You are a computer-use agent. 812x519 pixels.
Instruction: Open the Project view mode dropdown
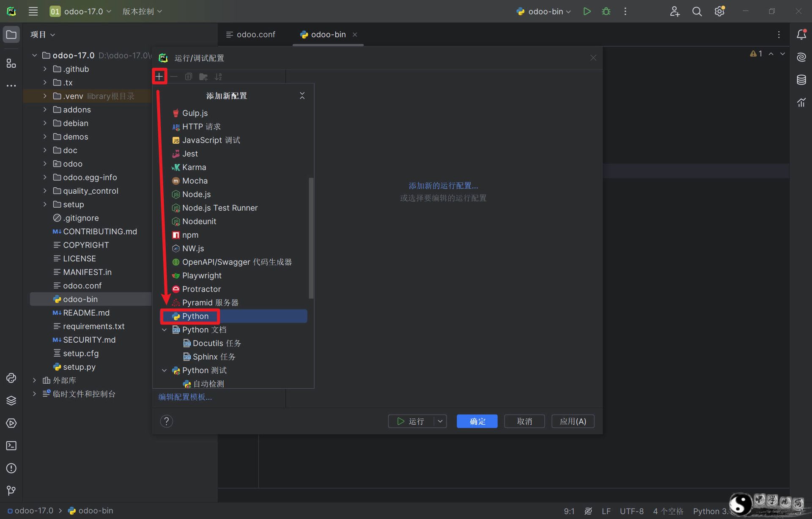(43, 35)
